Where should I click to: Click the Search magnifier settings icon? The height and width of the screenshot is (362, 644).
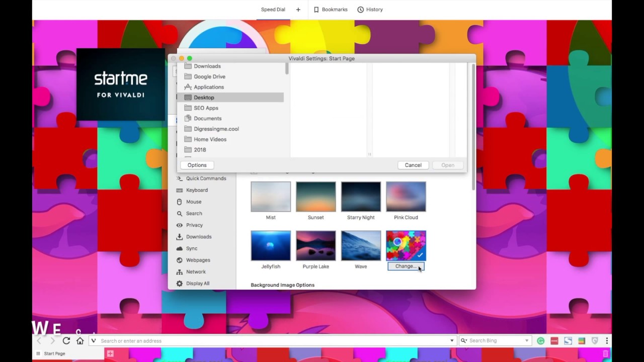[180, 213]
